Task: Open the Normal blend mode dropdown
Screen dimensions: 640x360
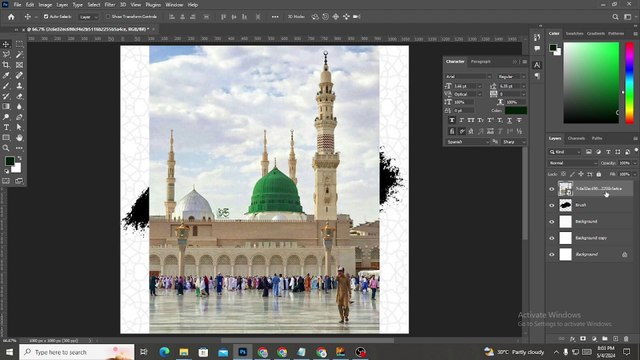Action: pyautogui.click(x=573, y=163)
